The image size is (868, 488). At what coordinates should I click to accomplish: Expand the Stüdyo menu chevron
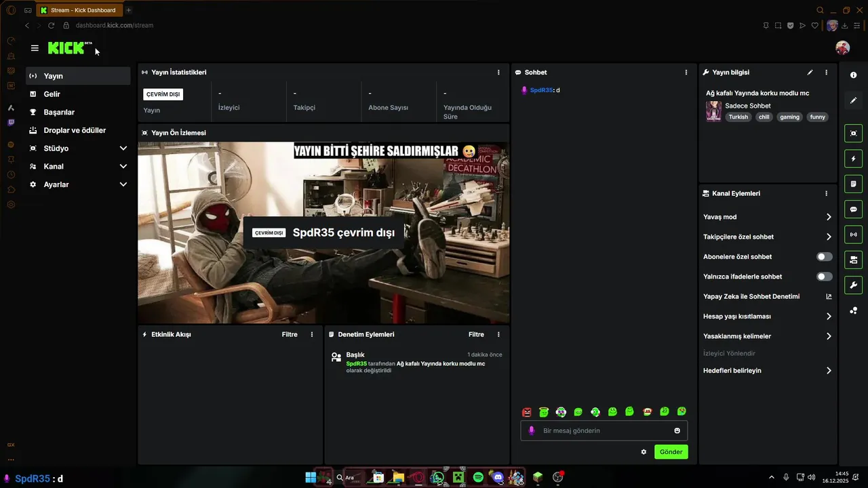123,148
